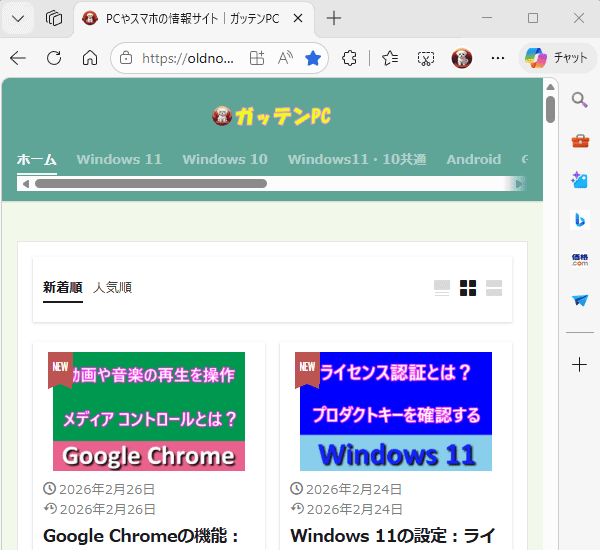Click the ガッテンPC site logo

pyautogui.click(x=272, y=116)
